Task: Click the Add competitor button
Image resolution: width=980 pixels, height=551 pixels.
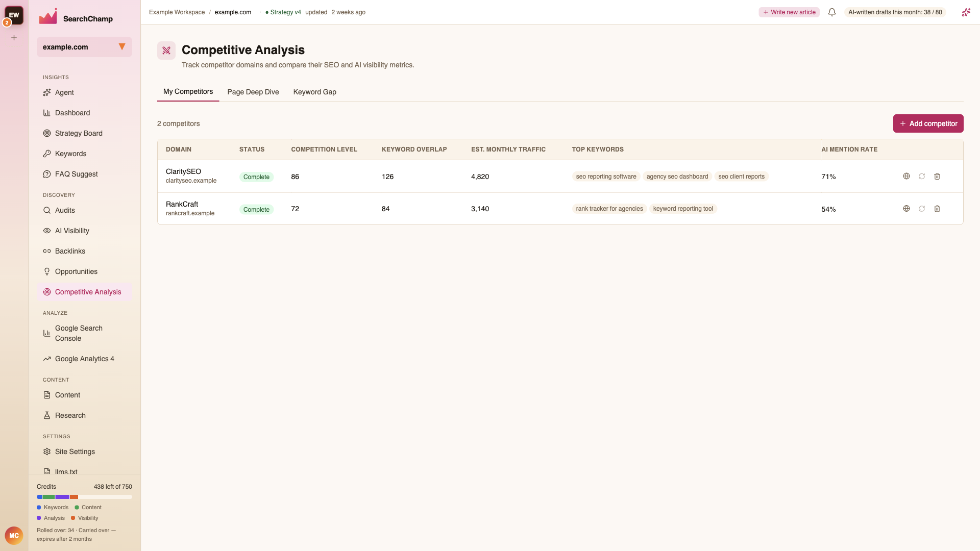Action: click(x=928, y=123)
